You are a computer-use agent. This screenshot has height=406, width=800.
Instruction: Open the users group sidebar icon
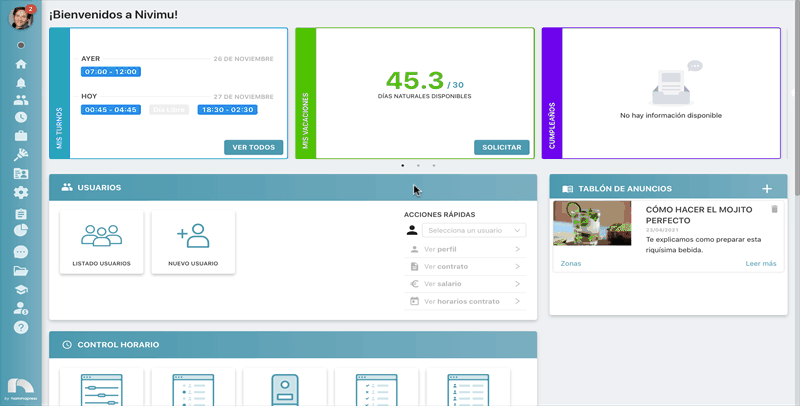point(21,100)
